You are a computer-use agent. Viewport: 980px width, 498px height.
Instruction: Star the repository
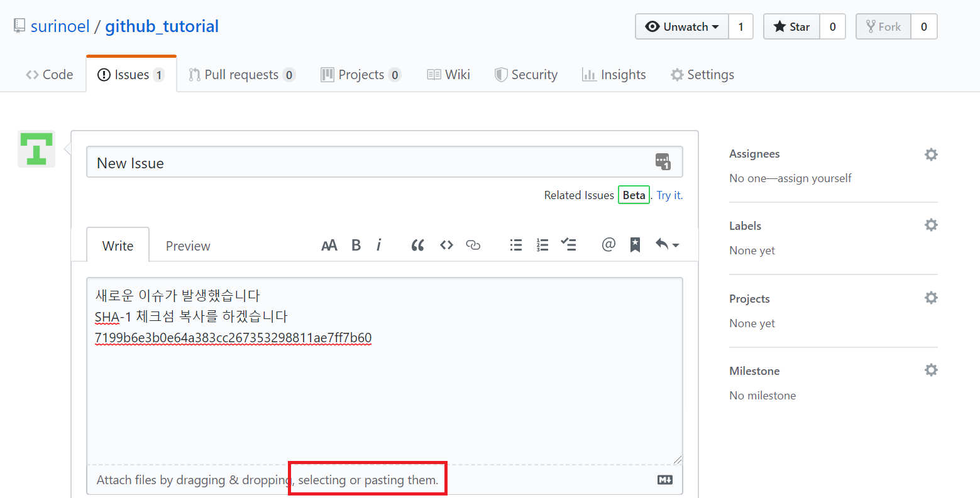[x=791, y=26]
